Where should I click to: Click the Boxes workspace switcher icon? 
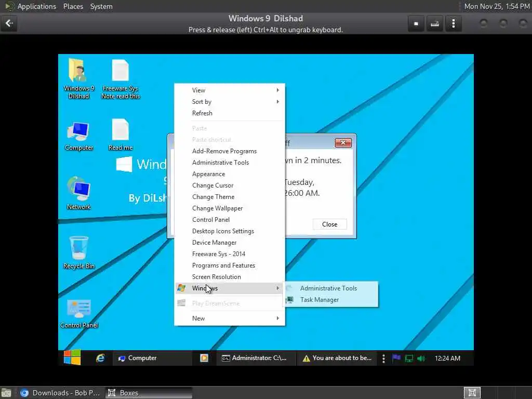472,393
